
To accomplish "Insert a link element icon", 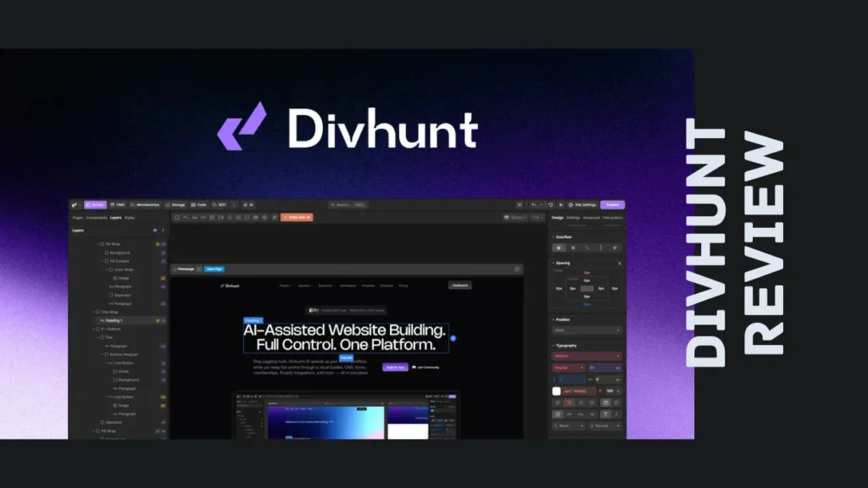I will (x=203, y=218).
